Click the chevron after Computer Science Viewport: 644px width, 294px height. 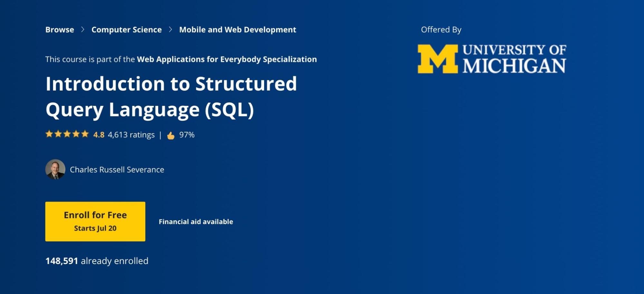click(170, 30)
